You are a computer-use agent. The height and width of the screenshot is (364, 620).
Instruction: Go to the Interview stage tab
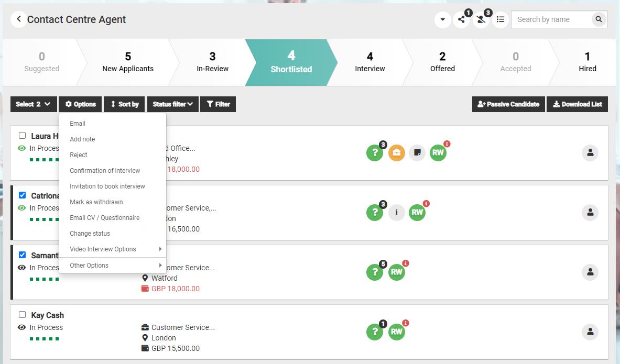pyautogui.click(x=369, y=62)
